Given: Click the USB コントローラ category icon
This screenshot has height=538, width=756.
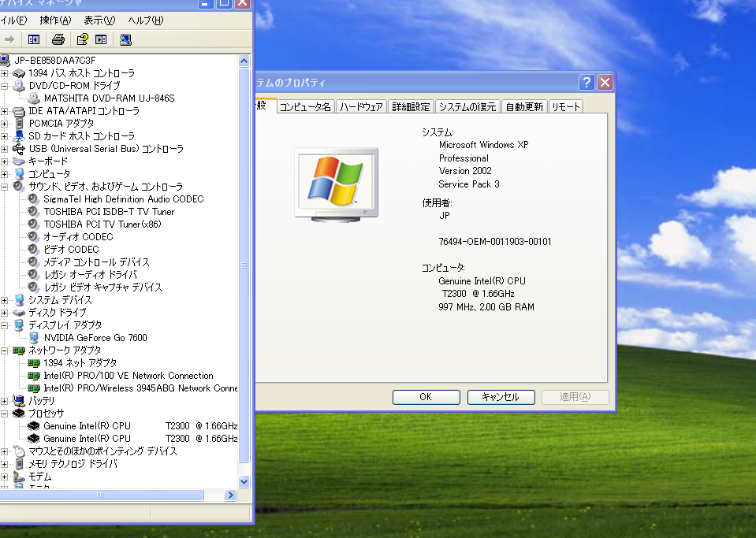Looking at the screenshot, I should click(x=19, y=148).
